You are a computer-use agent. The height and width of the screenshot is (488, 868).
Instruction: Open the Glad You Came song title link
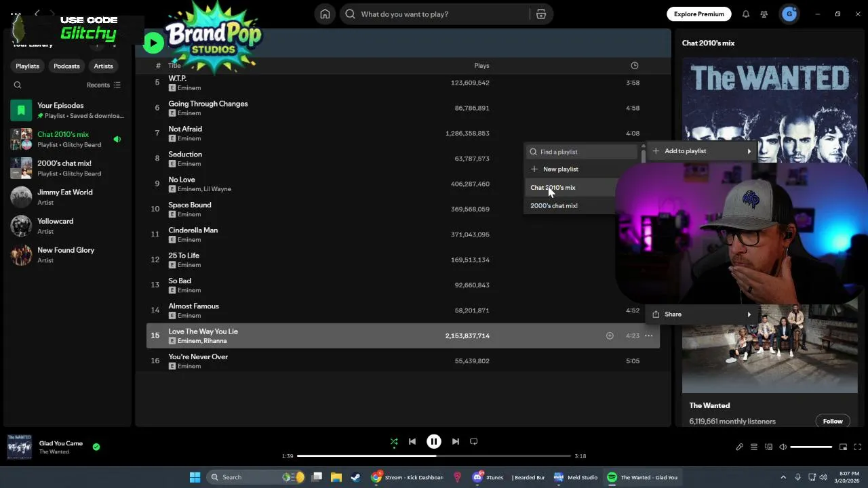click(61, 443)
